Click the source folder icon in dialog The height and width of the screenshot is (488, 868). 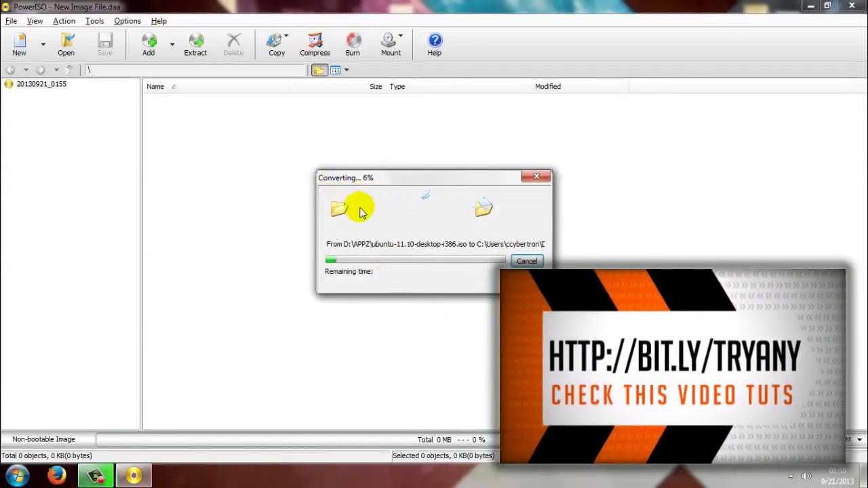(339, 208)
